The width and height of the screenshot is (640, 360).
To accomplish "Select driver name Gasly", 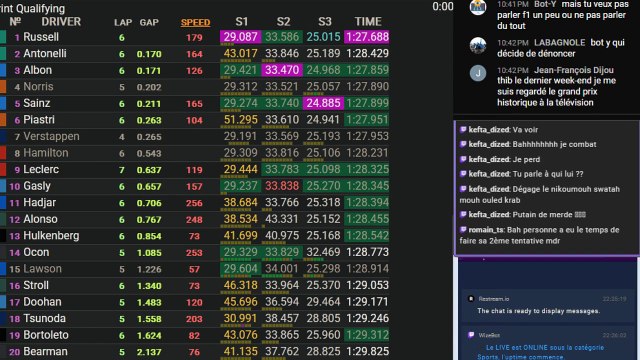I will pos(37,186).
